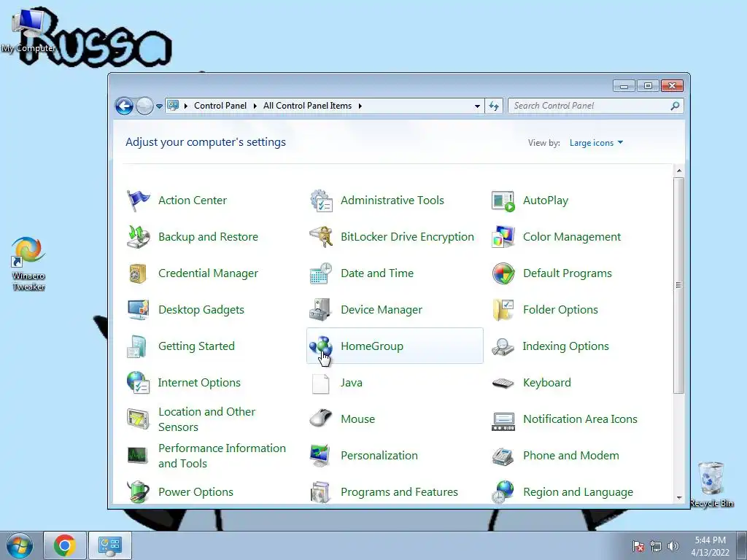Select the My Computer desktop icon

point(28,31)
